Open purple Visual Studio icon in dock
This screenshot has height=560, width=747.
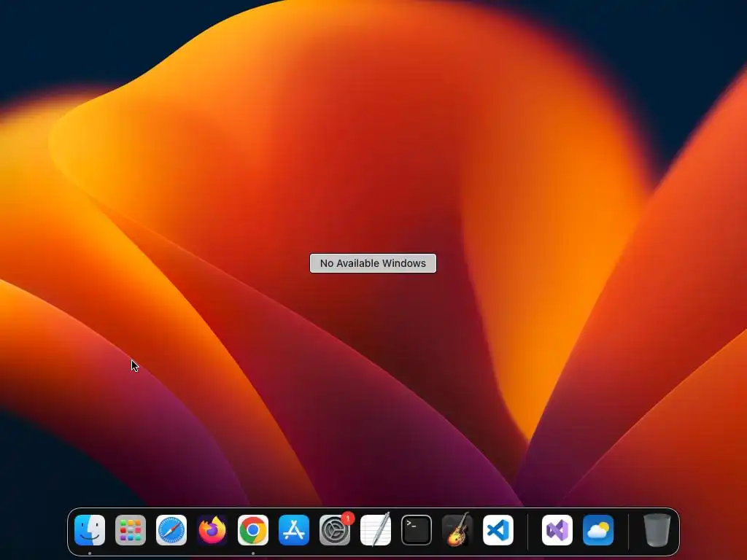[x=557, y=530]
